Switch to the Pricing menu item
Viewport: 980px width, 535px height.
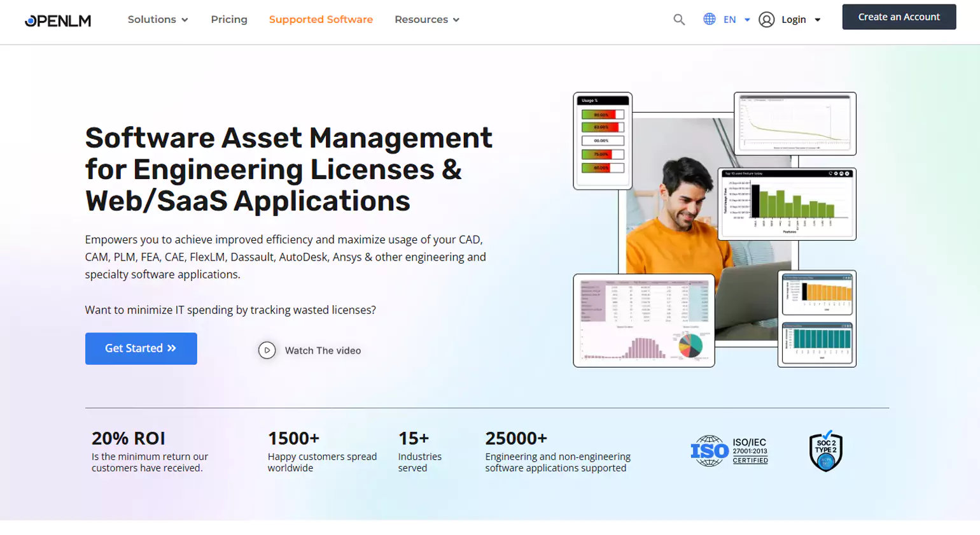tap(228, 20)
